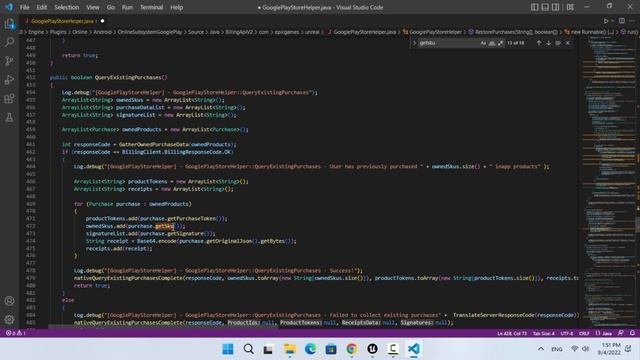Image resolution: width=640 pixels, height=360 pixels.
Task: Toggle primary side bar layout icon
Action: point(534,7)
